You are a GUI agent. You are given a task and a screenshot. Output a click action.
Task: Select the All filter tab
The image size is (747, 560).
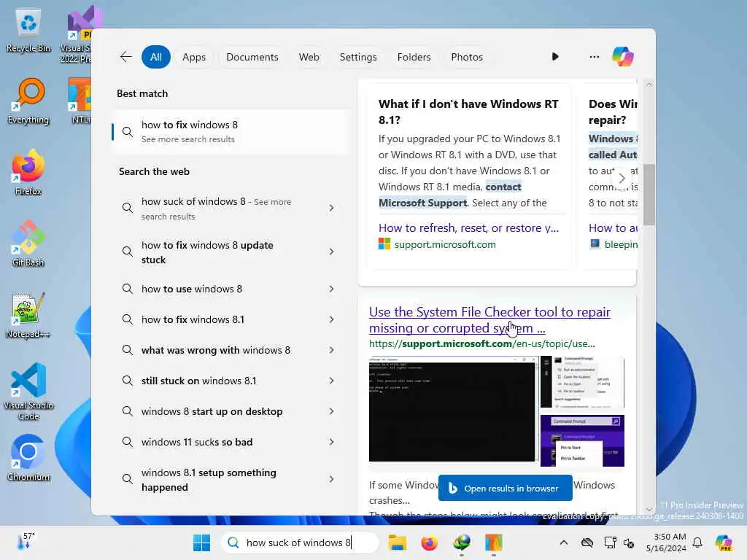[x=156, y=57]
